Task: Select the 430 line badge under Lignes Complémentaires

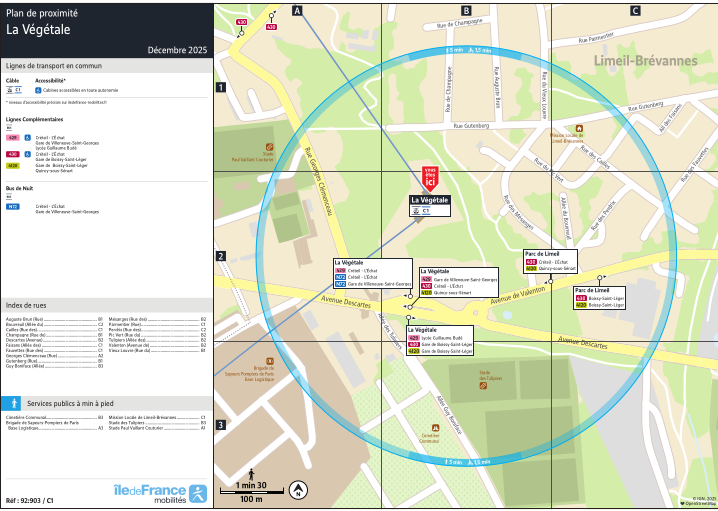Action: [13, 154]
